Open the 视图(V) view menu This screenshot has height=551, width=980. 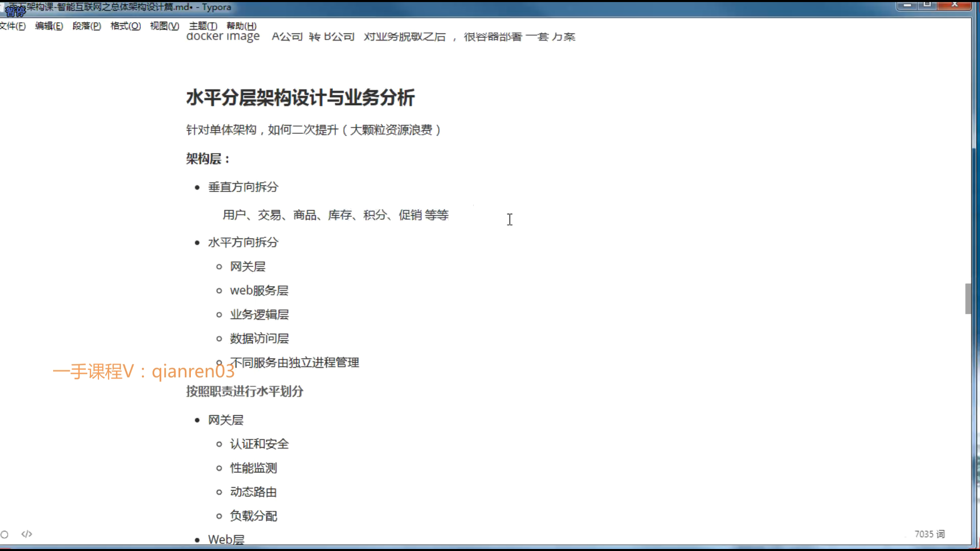(164, 26)
